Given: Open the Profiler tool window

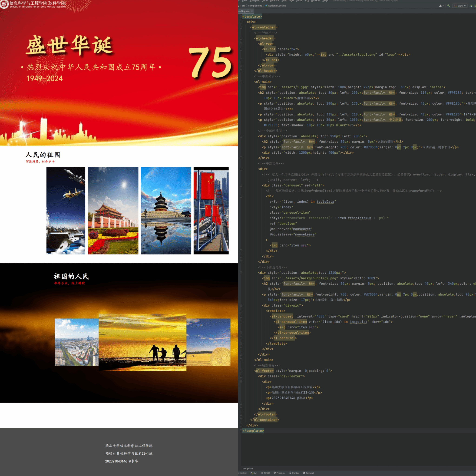Looking at the screenshot, I should 294,473.
